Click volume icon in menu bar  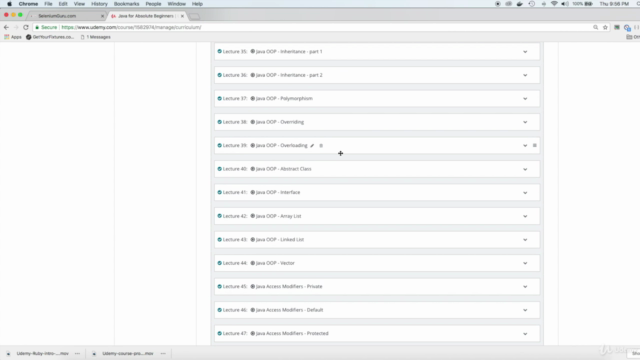[x=564, y=4]
